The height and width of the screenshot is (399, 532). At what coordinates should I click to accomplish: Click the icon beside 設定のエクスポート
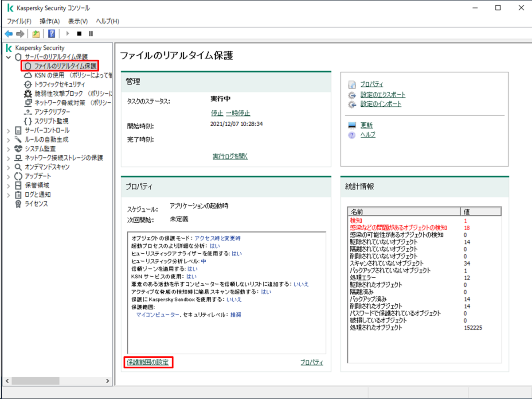point(352,95)
